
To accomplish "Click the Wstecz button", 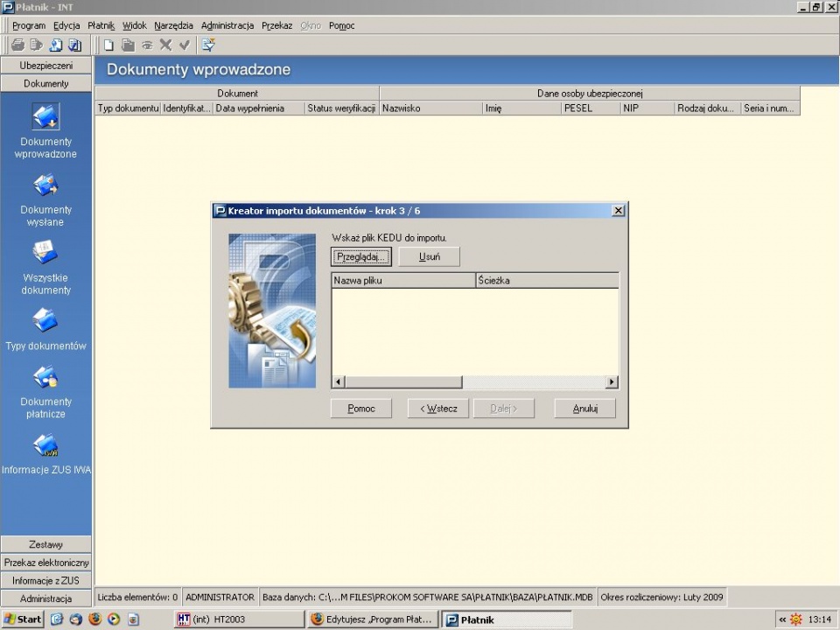I will tap(438, 409).
